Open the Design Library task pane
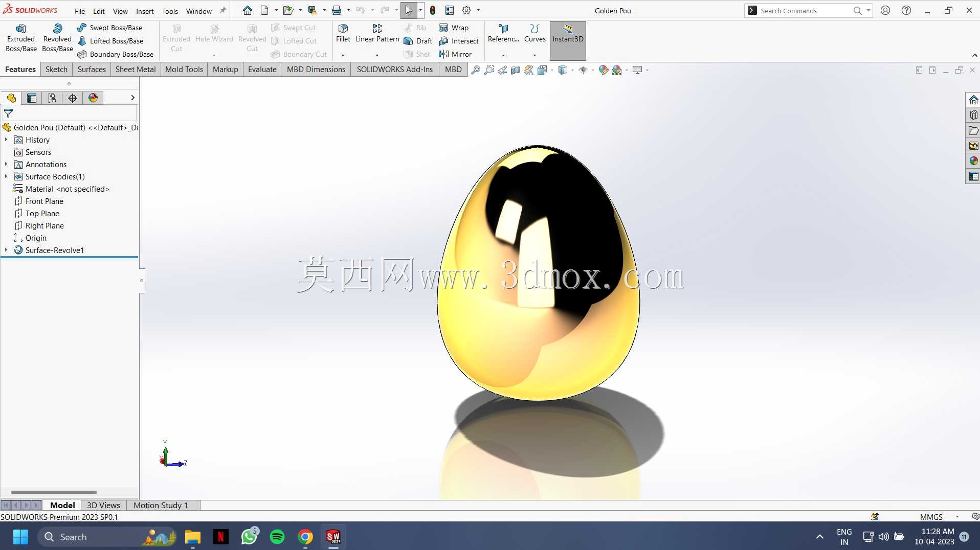 pyautogui.click(x=973, y=115)
